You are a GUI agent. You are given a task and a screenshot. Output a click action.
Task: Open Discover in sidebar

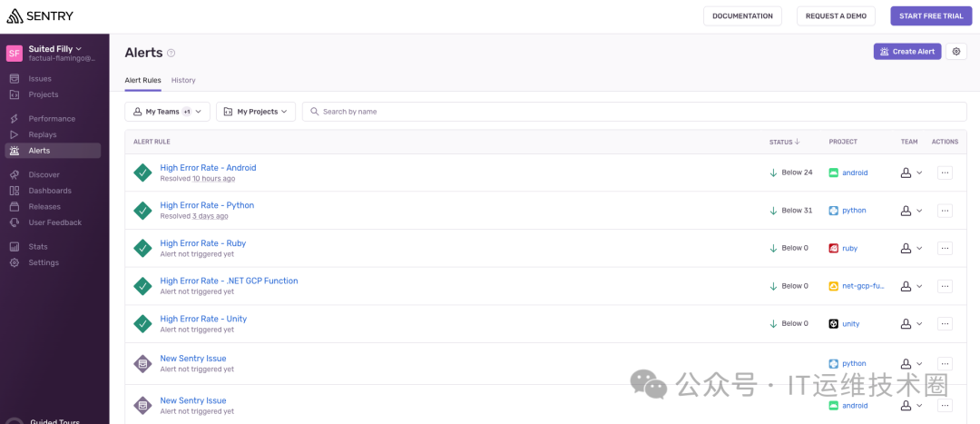(x=44, y=174)
